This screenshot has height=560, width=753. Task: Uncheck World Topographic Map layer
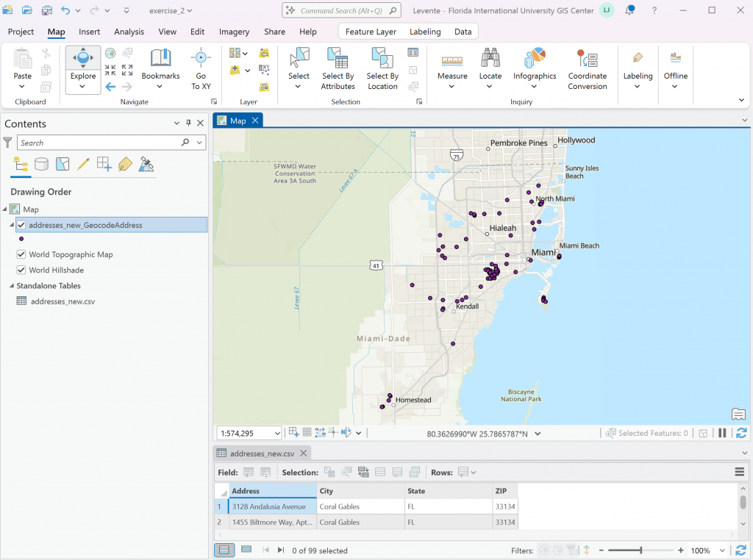coord(21,254)
